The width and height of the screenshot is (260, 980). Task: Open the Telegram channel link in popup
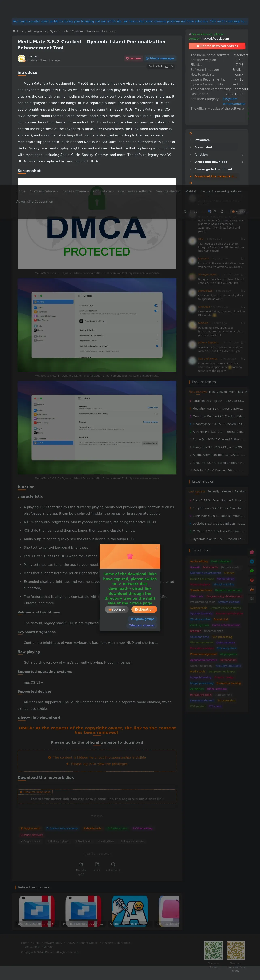click(x=141, y=625)
